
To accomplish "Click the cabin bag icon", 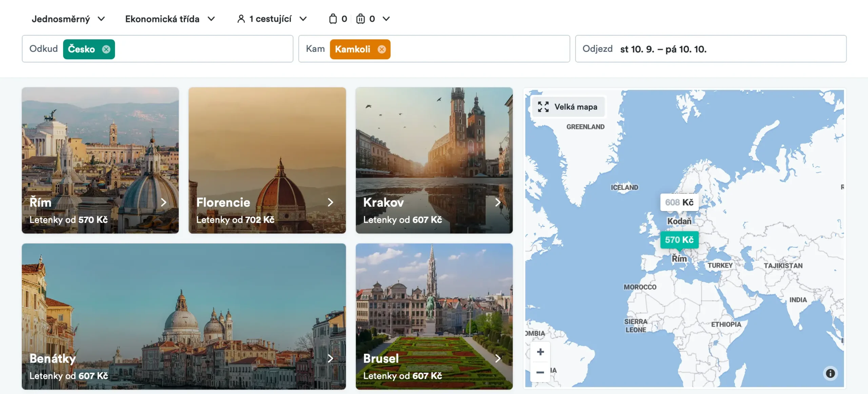I will point(333,19).
